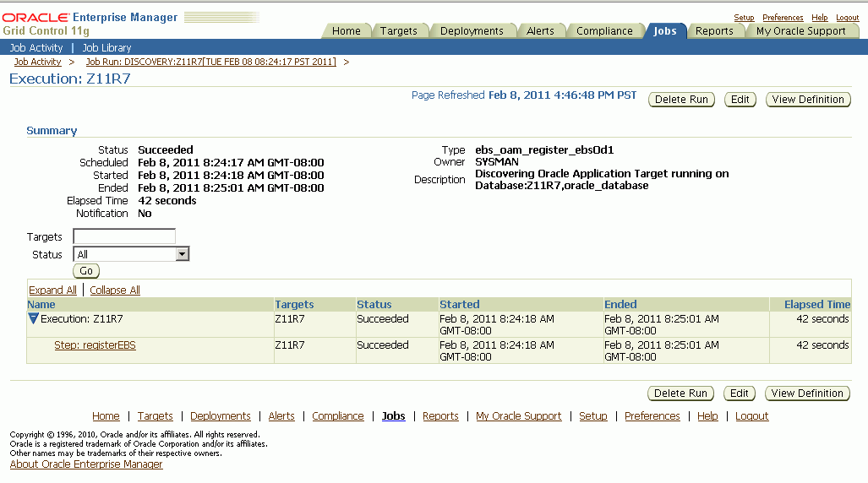The height and width of the screenshot is (483, 868).
Task: Click the footer Reports link
Action: (x=440, y=416)
